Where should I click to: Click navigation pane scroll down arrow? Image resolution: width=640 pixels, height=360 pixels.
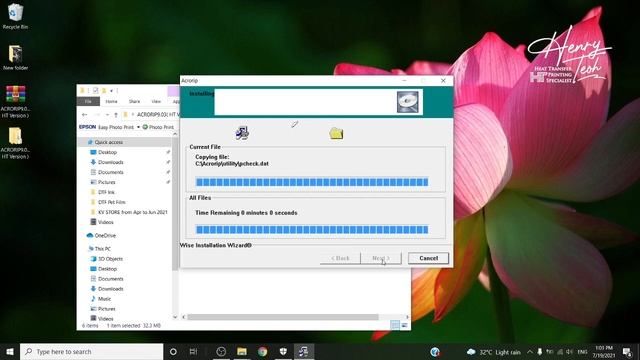(175, 317)
